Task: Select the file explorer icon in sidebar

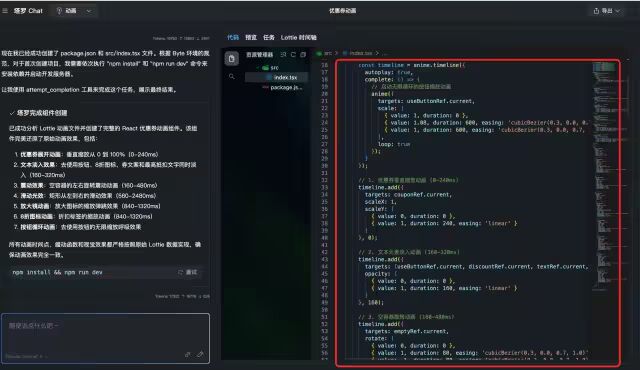Action: click(x=231, y=59)
